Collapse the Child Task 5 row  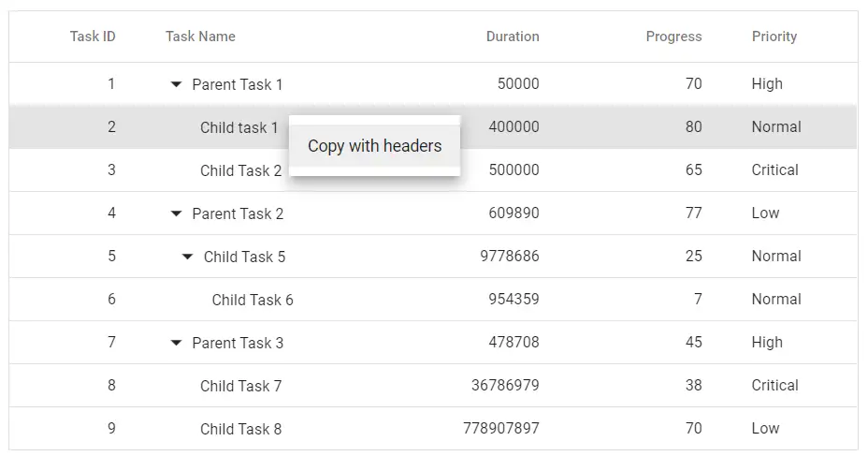pyautogui.click(x=188, y=257)
